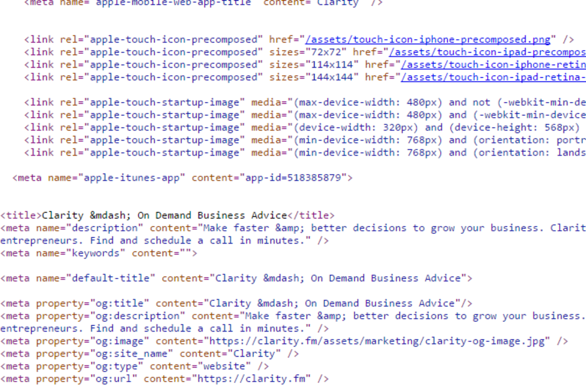
Task: Open the touch-icon-iphone-retina link on the 114x114 line
Action: (493, 65)
